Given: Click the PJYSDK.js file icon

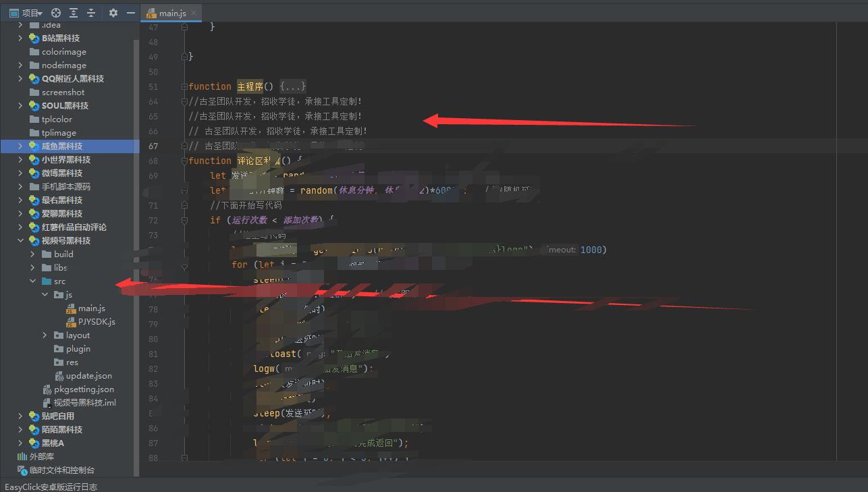Looking at the screenshot, I should tap(71, 322).
